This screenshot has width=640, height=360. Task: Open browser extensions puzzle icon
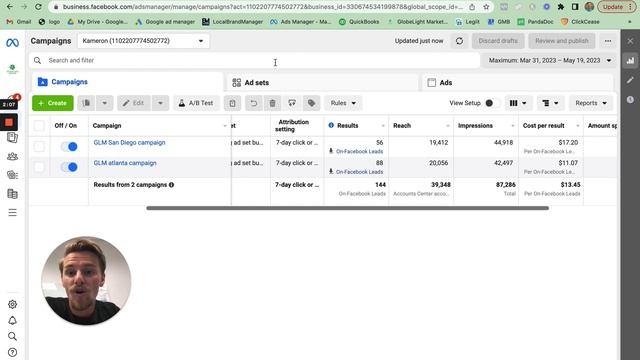(561, 7)
